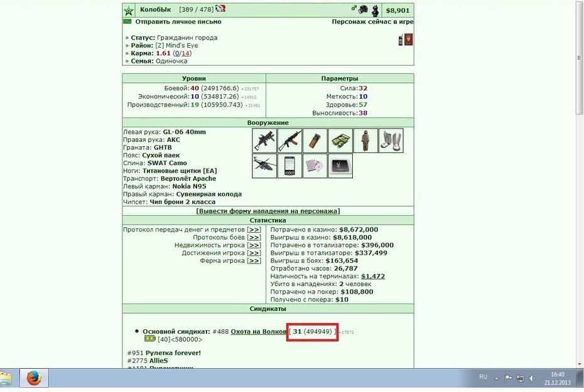
Task: Click Чип брони 2 класса chipset name
Action: click(183, 202)
